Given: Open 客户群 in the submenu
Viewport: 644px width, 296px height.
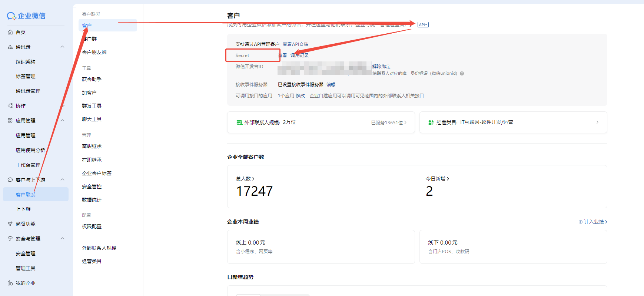Looking at the screenshot, I should (90, 39).
